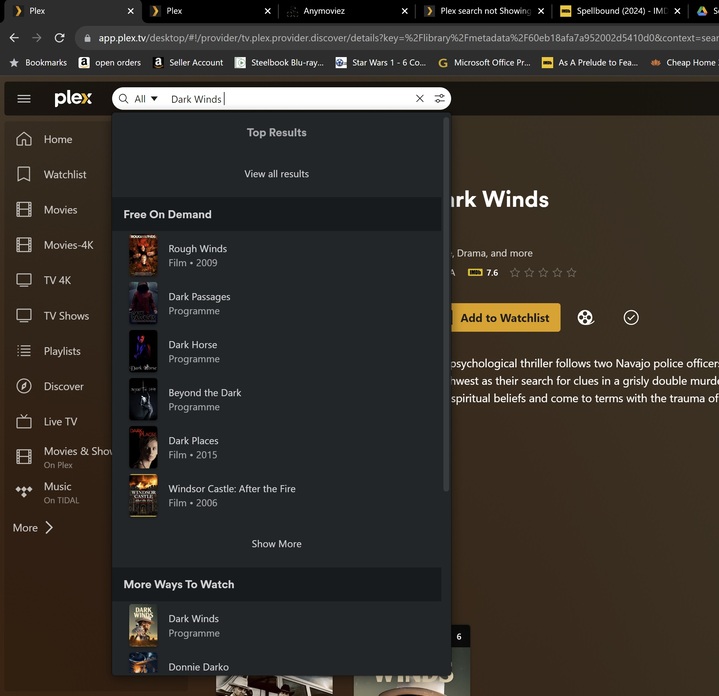Select Beyond the Dark programme result
Screen dimensions: 719x696
pyautogui.click(x=277, y=399)
